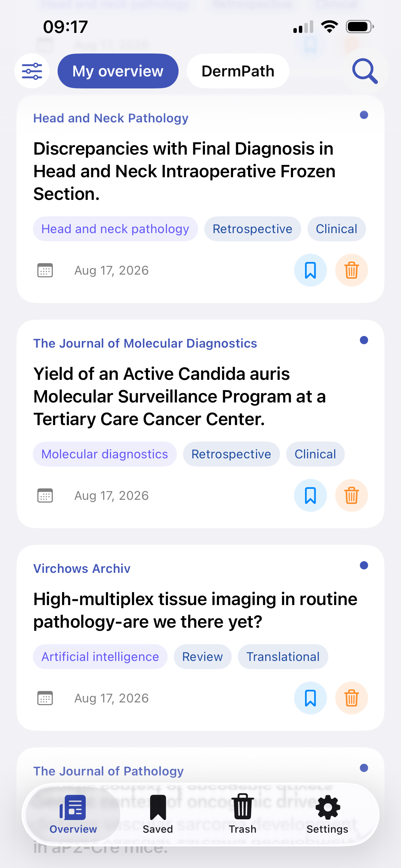This screenshot has width=401, height=868.
Task: Bookmark the Candida auris surveillance article
Action: click(x=311, y=495)
